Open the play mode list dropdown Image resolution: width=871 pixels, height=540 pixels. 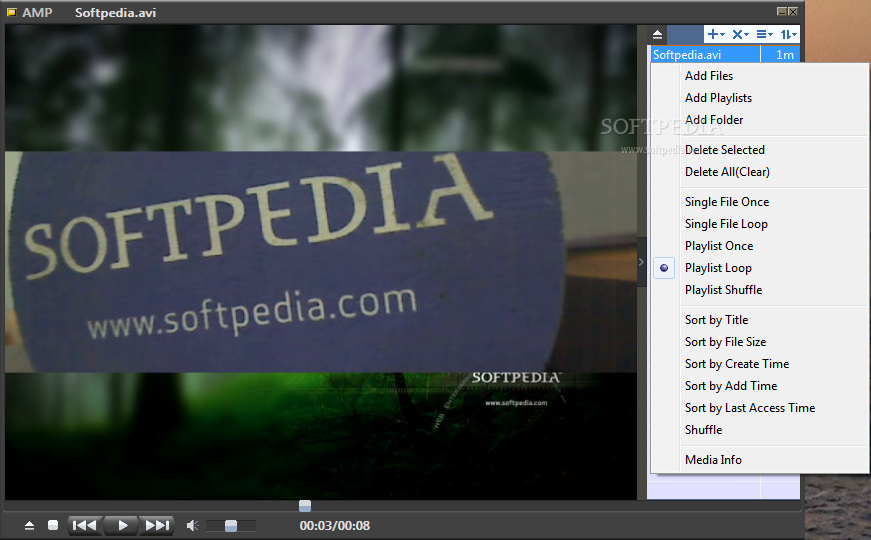click(x=764, y=34)
